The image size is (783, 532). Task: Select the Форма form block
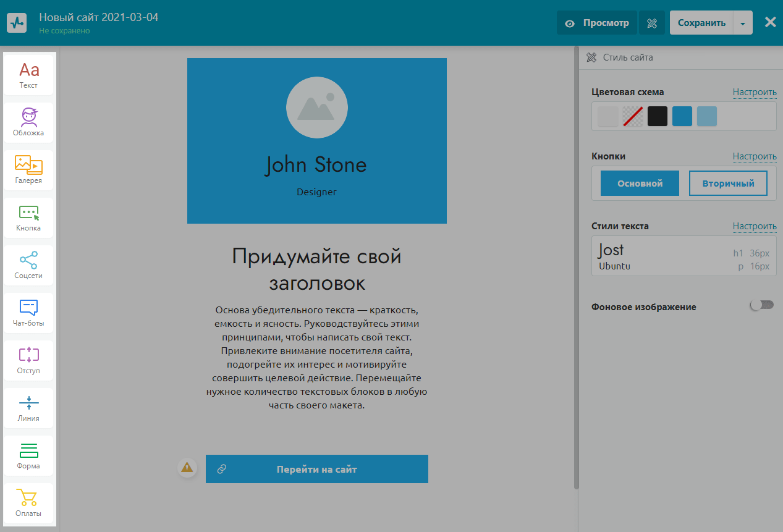pos(28,455)
